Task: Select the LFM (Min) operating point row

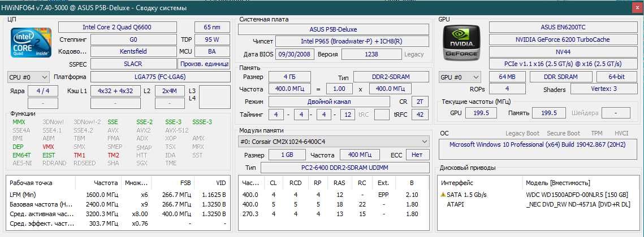Action: [x=118, y=195]
